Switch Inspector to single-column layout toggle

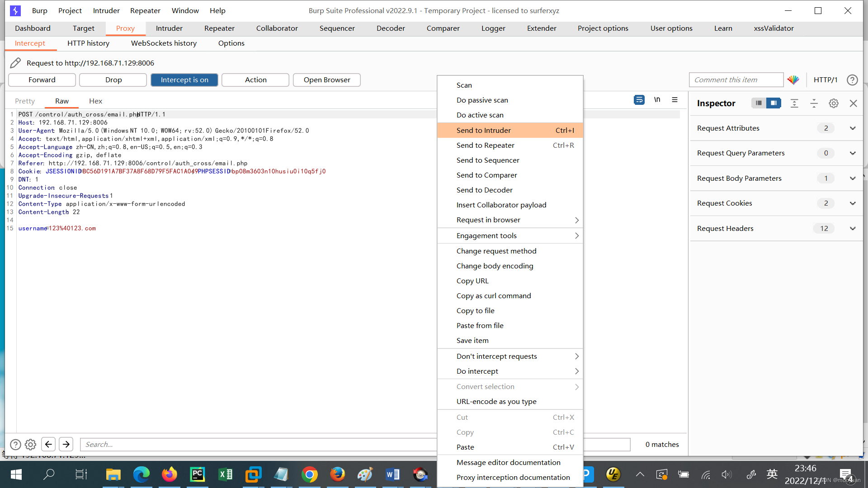point(759,103)
